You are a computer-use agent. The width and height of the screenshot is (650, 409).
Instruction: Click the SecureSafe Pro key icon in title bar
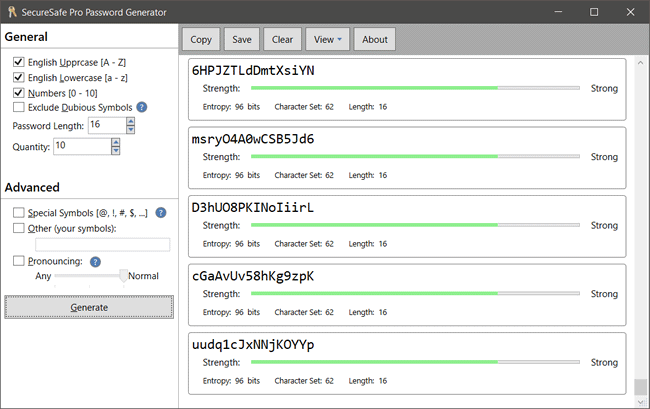point(12,11)
